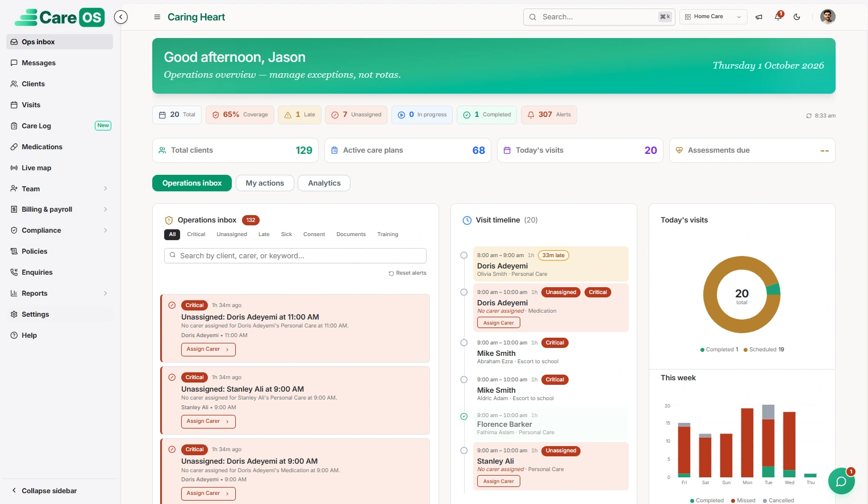
Task: Click the Enquiries phone icon in the sidebar
Action: [14, 272]
